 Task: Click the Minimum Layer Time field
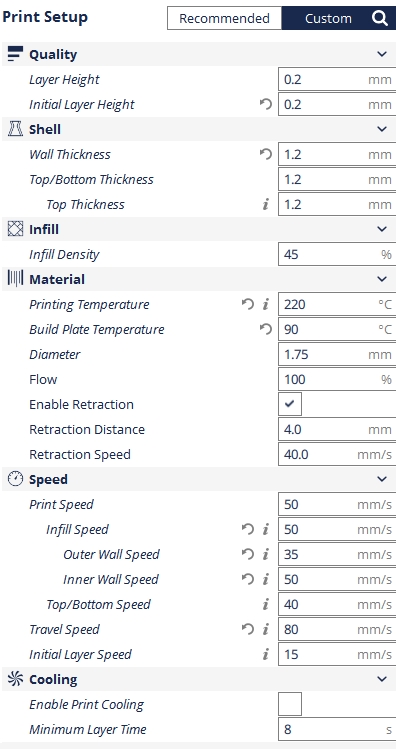coord(337,729)
